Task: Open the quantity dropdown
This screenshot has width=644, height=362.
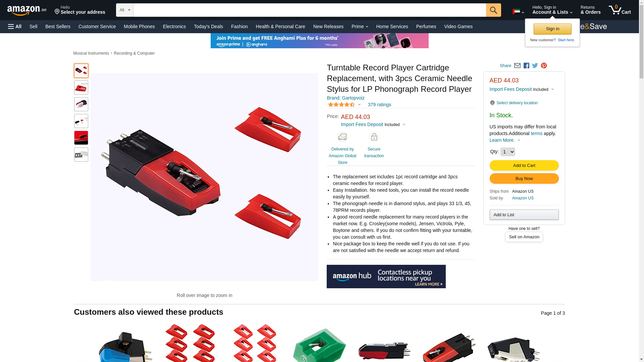Action: tap(507, 152)
